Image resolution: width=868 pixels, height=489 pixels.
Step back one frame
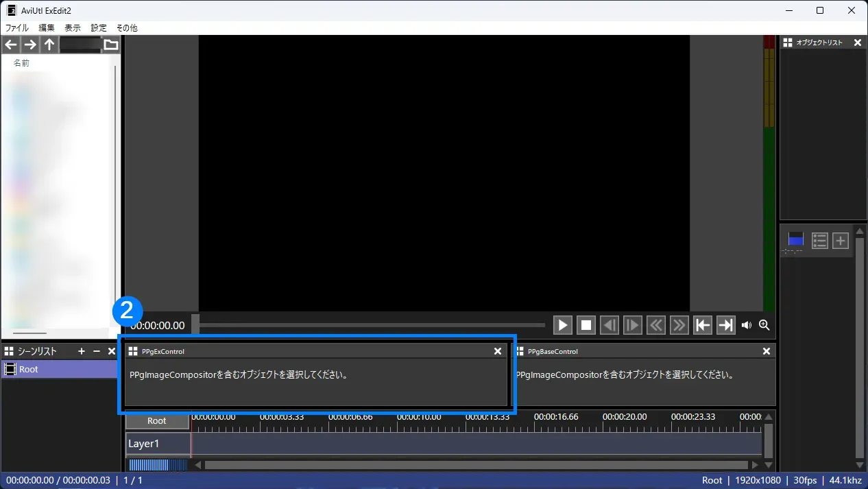(x=610, y=325)
